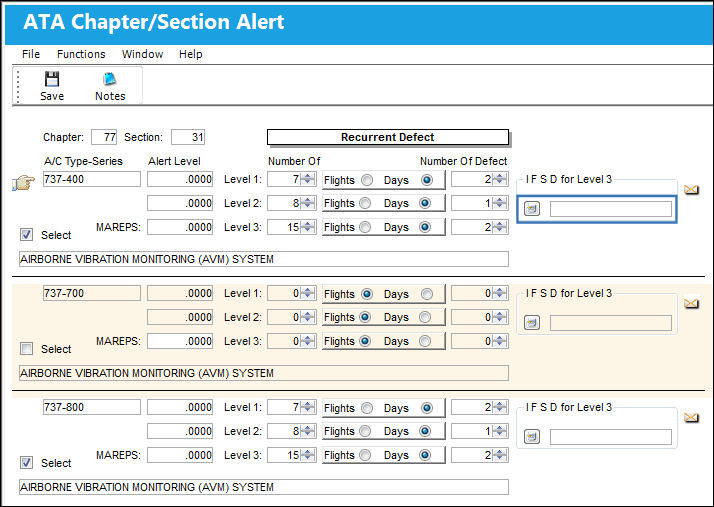Click the 737-400 MAREPS input field
This screenshot has width=714, height=507.
click(180, 227)
